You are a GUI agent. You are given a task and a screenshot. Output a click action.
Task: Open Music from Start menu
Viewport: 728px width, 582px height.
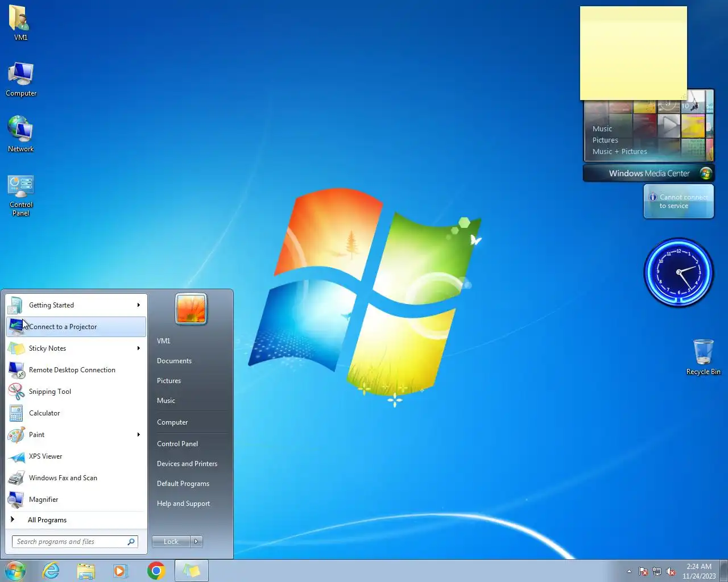[166, 401]
